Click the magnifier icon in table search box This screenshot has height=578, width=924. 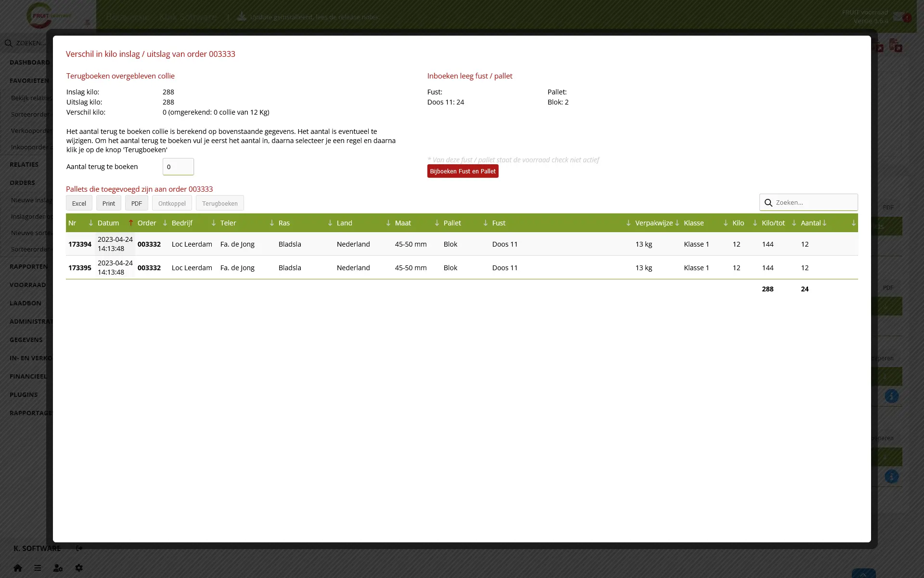pyautogui.click(x=768, y=203)
